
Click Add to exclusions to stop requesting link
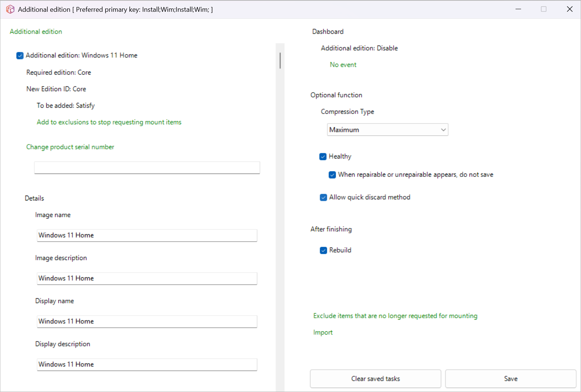click(109, 122)
